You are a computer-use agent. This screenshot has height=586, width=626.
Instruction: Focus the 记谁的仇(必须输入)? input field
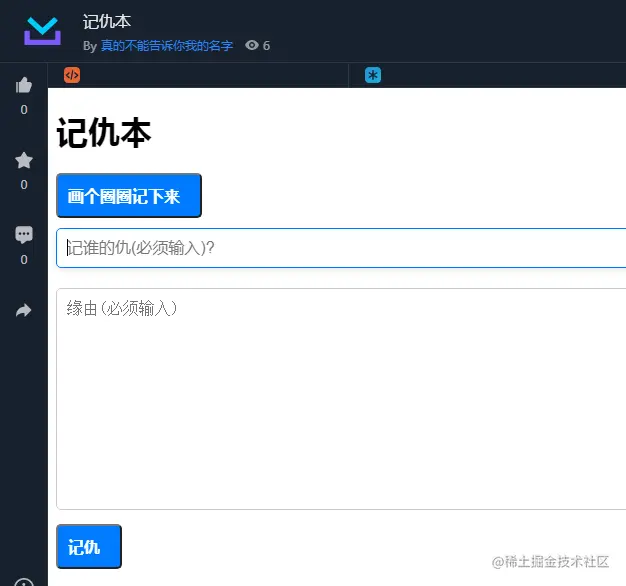coord(341,248)
